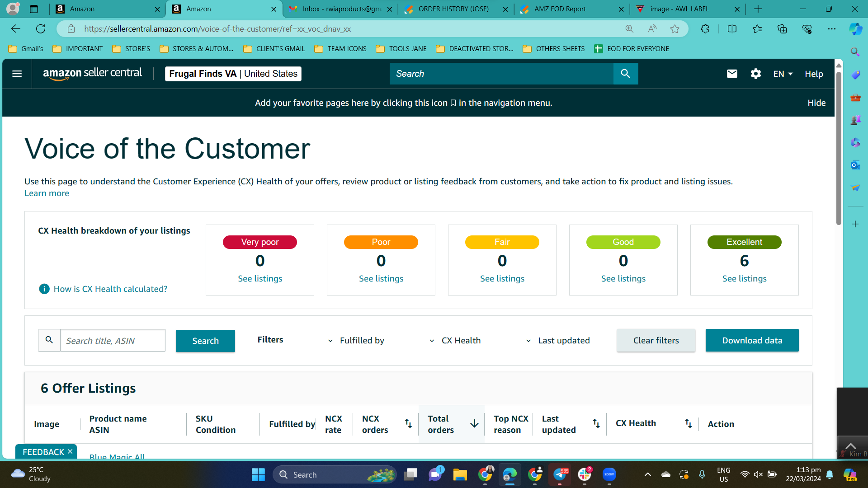Sort by Total orders descending arrow

pos(474,423)
